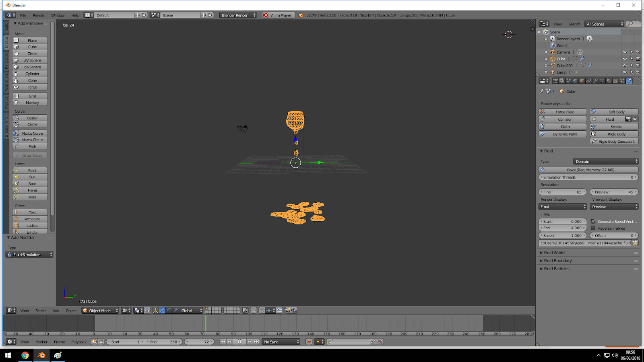
Task: Open the Domain fluid type dropdown
Action: click(606, 161)
